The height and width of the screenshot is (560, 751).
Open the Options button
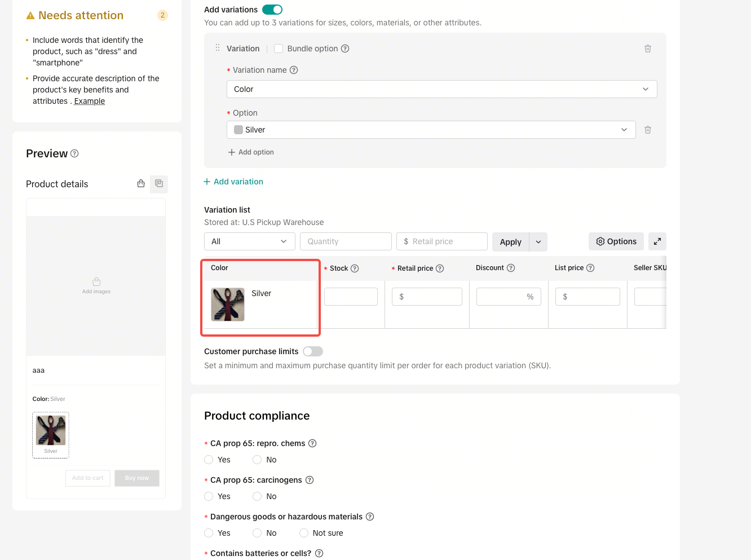pos(616,241)
